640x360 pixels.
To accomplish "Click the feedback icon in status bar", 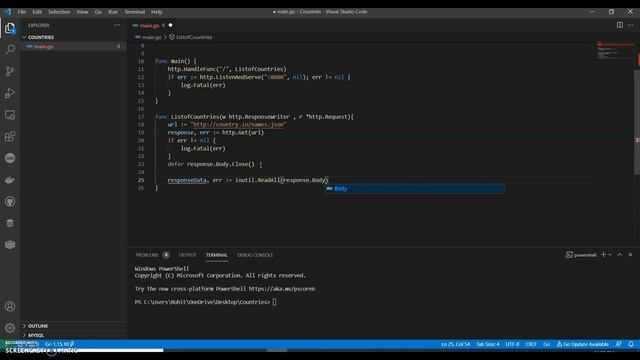I will (619, 344).
